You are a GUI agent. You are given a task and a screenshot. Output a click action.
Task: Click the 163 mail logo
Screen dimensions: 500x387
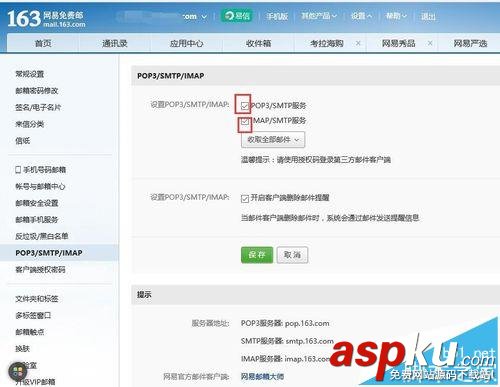46,18
